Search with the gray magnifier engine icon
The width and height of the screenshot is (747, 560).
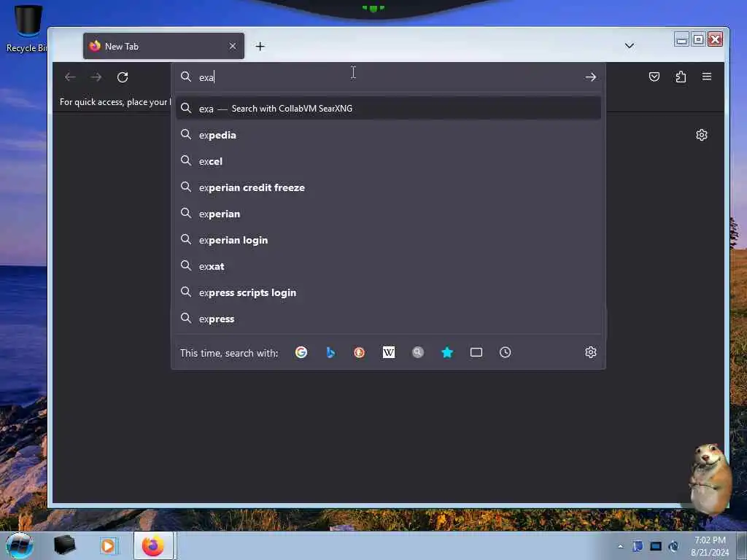click(418, 352)
